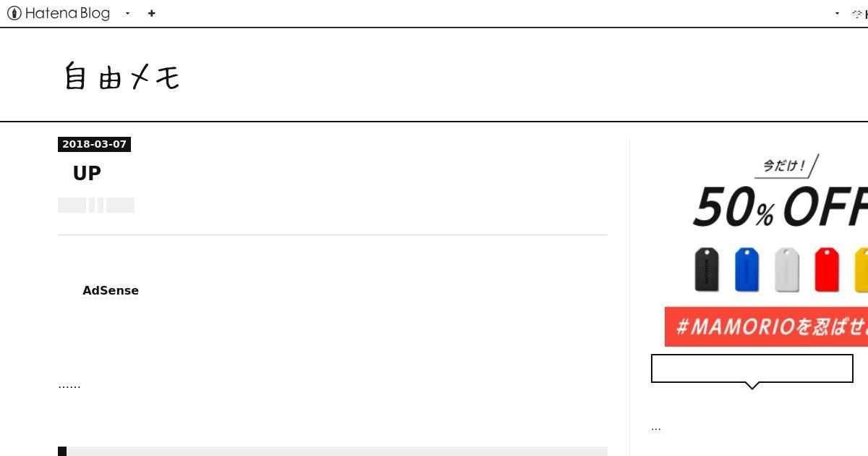Select the last gray category tag placeholder

(120, 205)
